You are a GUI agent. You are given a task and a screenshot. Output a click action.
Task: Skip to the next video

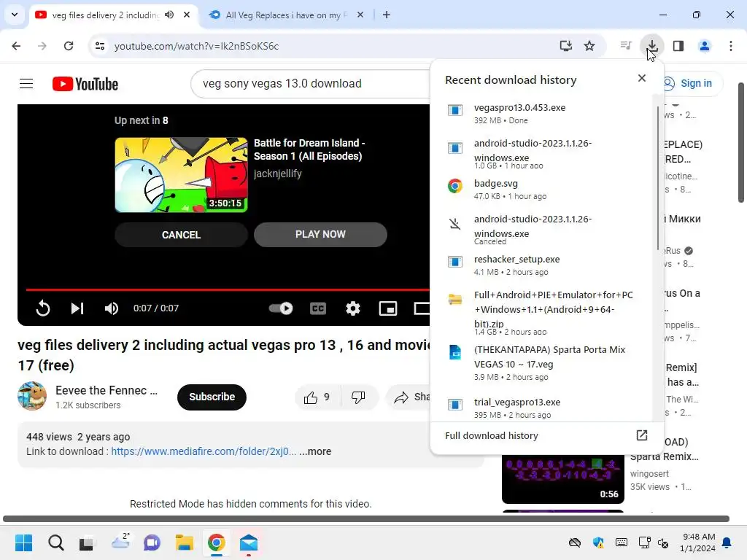[77, 308]
